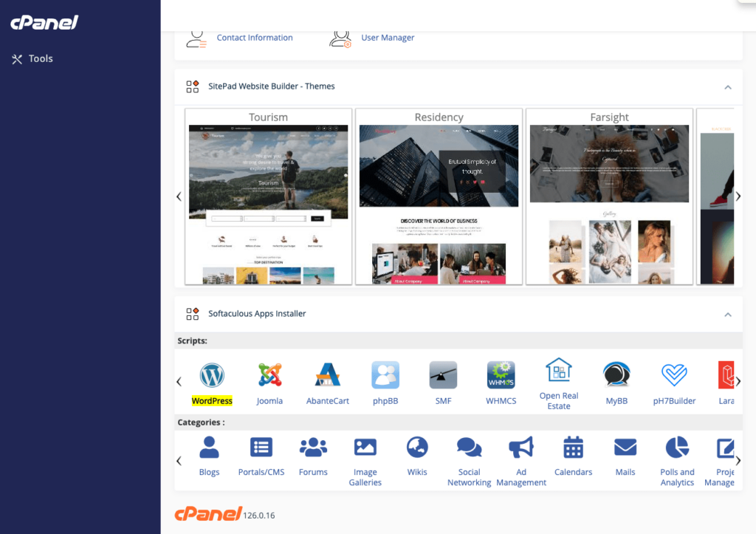Screen dimensions: 756x534
Task: Click the Joomla script icon
Action: tap(269, 374)
